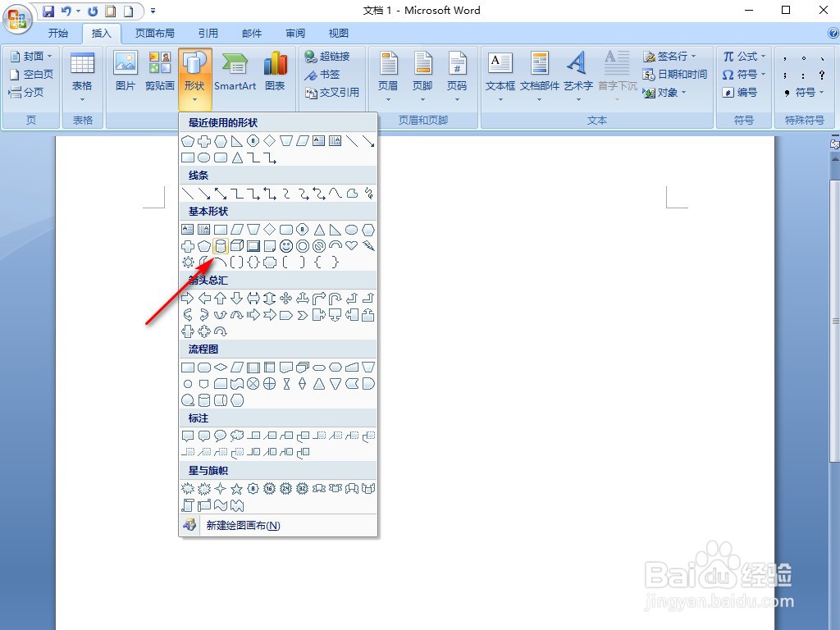840x630 pixels.
Task: Select the Moon shape
Action: click(204, 262)
